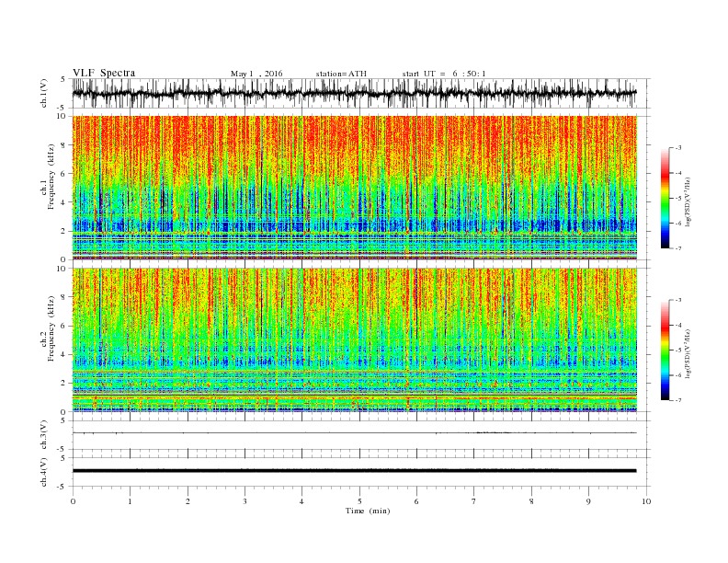Click the 'start UT = 6:50:1' label

click(x=444, y=74)
